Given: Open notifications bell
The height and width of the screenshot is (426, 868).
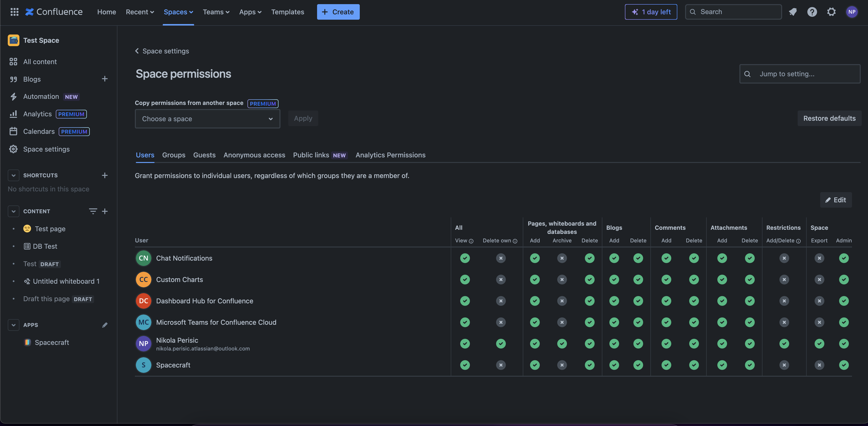Looking at the screenshot, I should click(793, 12).
